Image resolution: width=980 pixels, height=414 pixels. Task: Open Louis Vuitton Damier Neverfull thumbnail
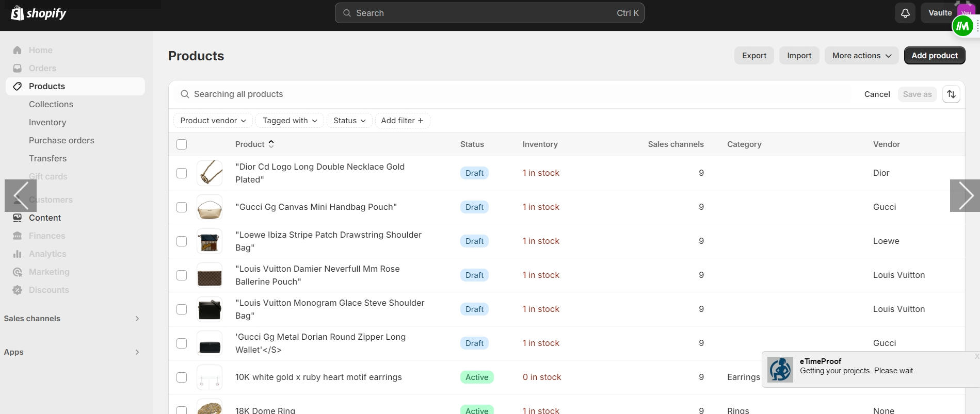click(x=210, y=275)
